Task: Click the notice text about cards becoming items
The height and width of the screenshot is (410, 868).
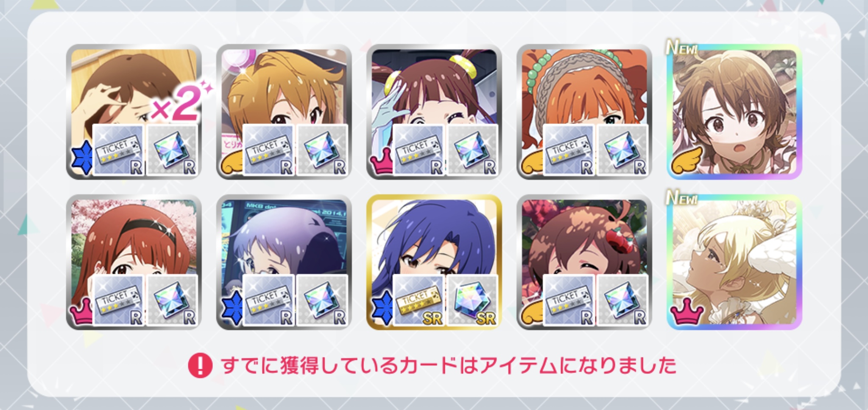Action: [x=449, y=365]
